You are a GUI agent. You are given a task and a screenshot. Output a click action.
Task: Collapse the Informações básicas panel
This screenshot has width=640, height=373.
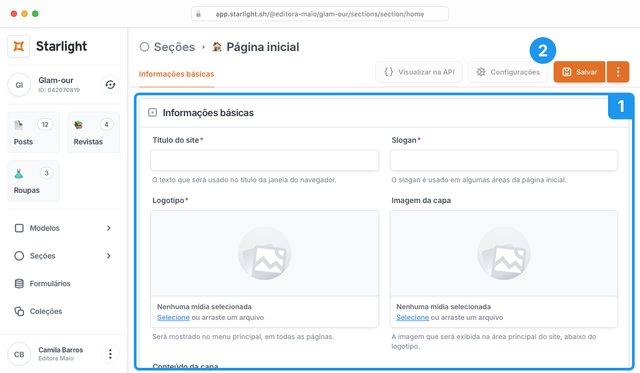point(152,113)
